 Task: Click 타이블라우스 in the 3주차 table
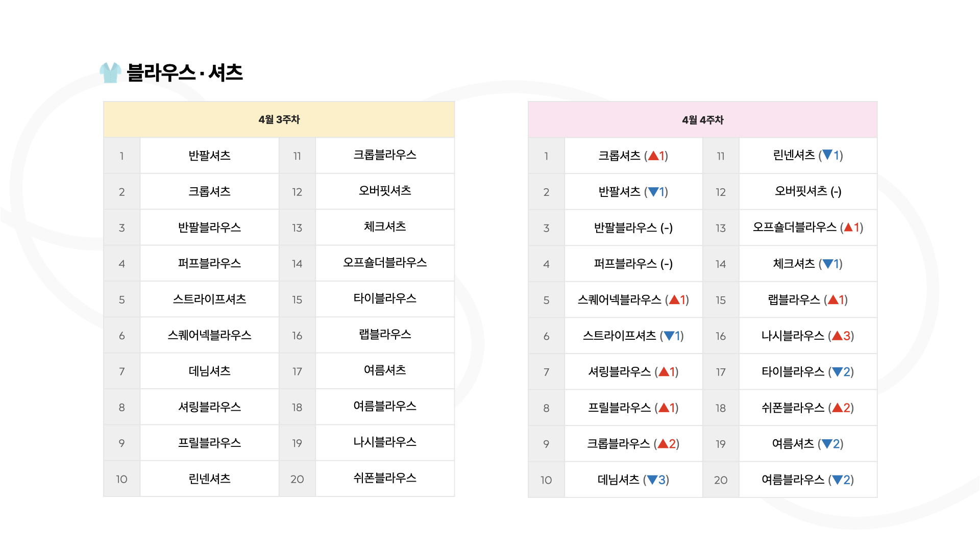coord(385,298)
